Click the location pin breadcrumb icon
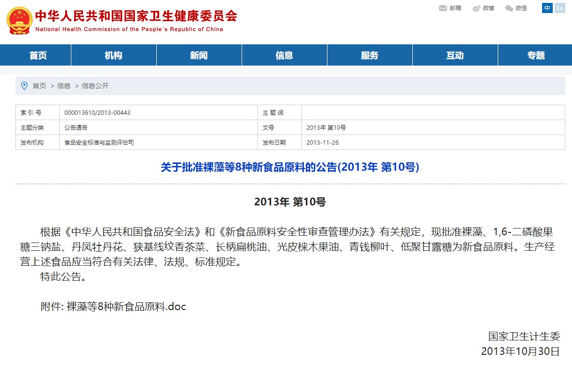This screenshot has width=572, height=392. [25, 86]
